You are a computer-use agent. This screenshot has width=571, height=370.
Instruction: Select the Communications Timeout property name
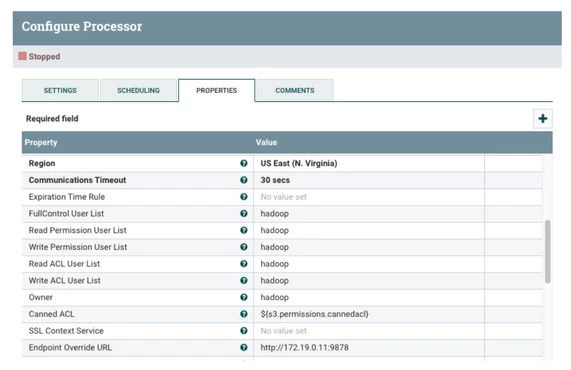77,180
